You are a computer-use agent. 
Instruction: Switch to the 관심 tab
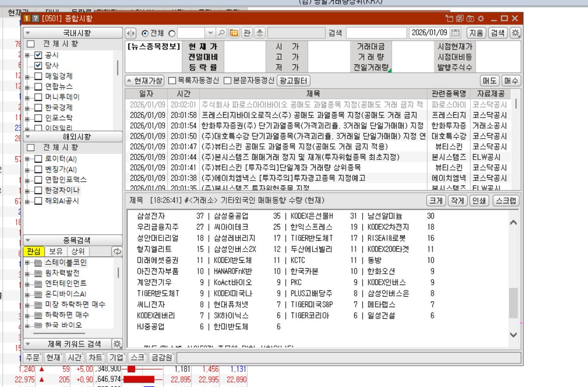34,251
